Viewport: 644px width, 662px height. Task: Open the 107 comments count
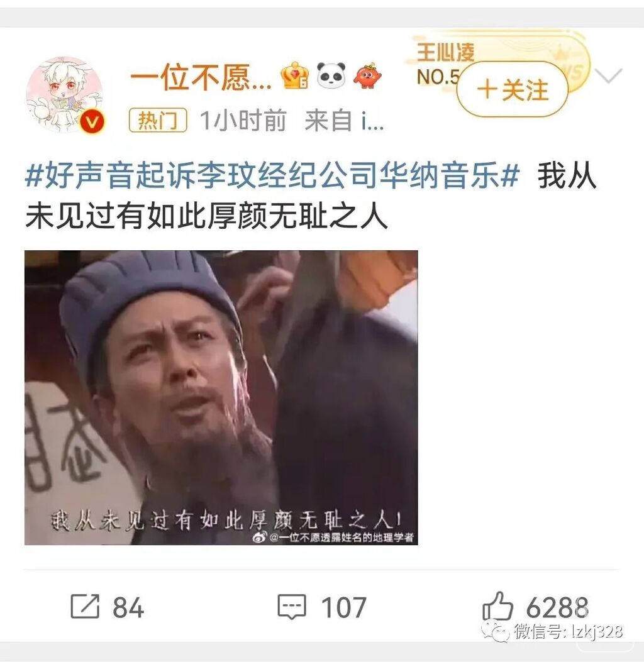343,607
